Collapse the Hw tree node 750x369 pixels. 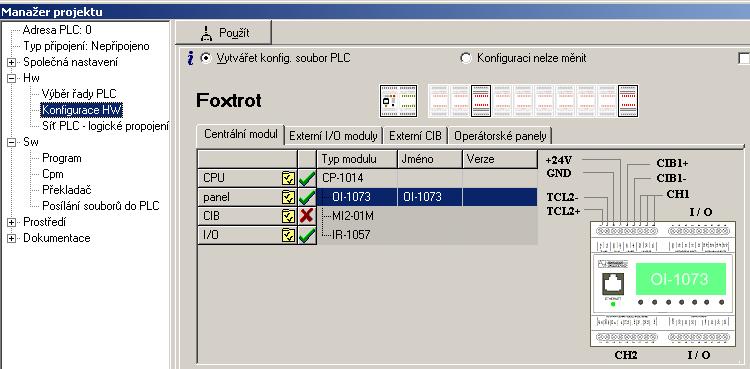(11, 78)
